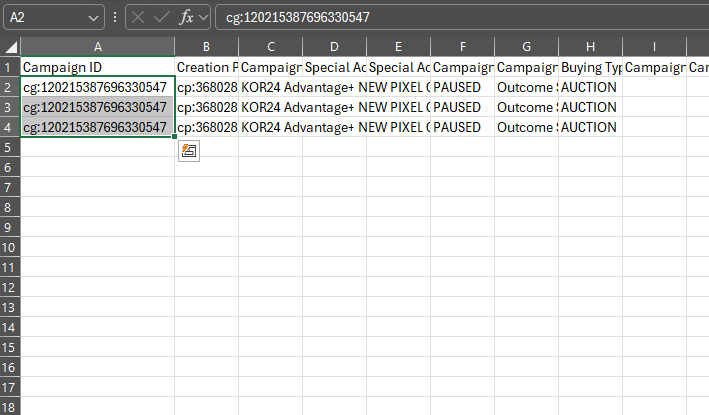The height and width of the screenshot is (415, 709).
Task: Select the Outcome cell in row 4
Action: click(526, 127)
